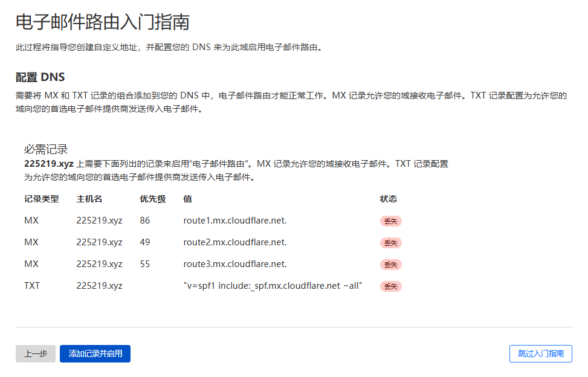
Task: Click the 上一步 button
Action: (x=36, y=354)
